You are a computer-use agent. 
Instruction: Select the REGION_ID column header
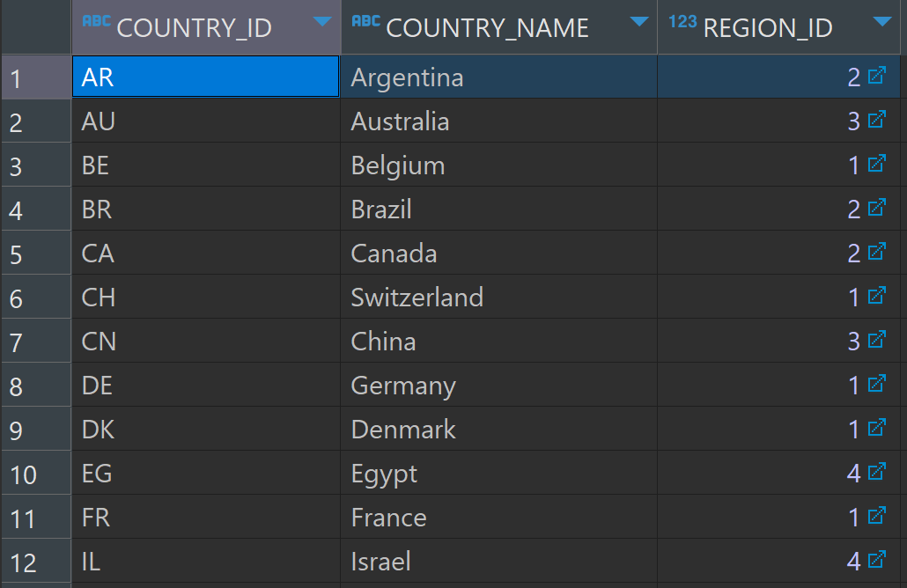pos(778,27)
